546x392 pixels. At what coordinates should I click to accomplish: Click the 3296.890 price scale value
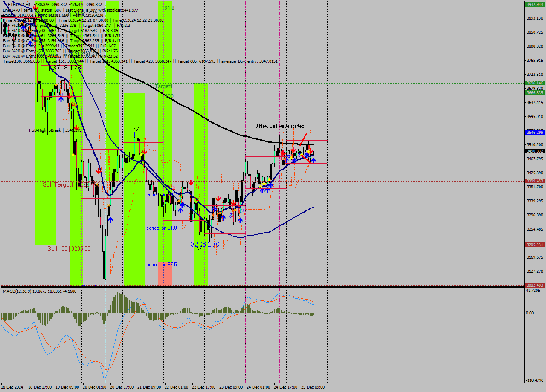coord(534,215)
